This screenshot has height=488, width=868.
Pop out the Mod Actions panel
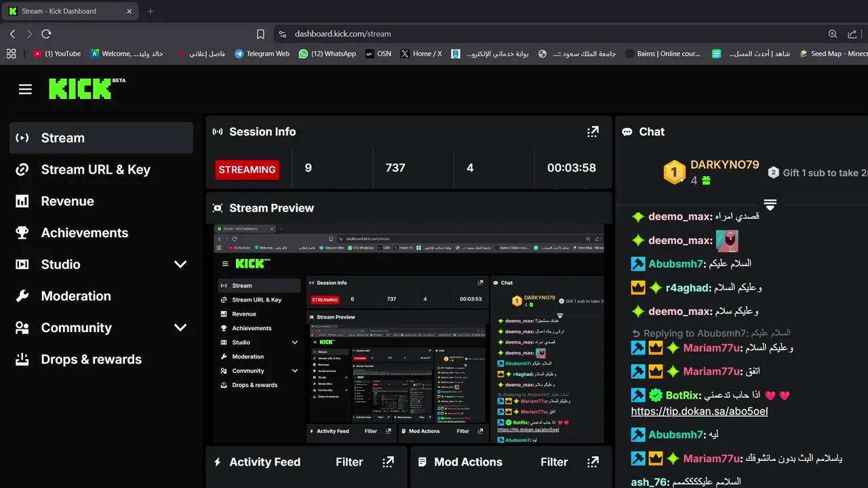[593, 462]
